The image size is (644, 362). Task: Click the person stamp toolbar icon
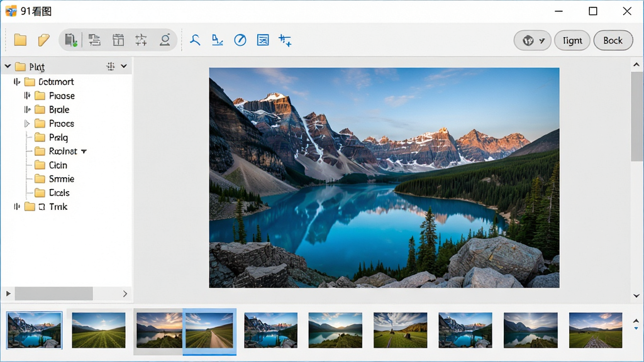(165, 40)
